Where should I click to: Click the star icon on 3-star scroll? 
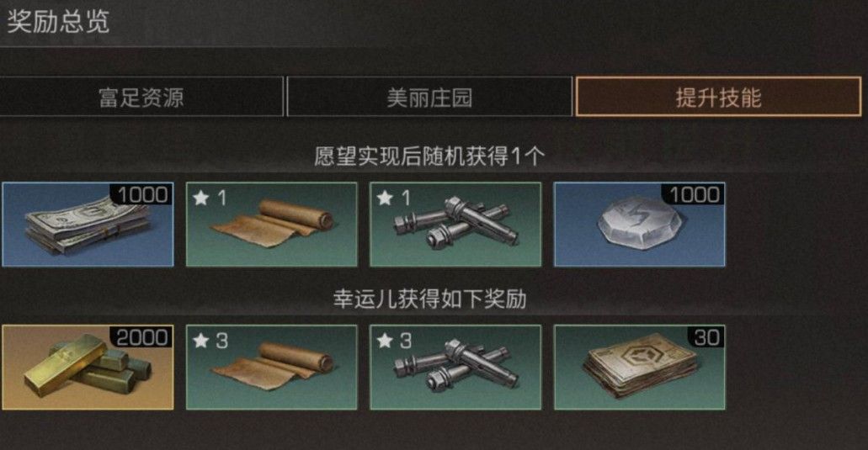click(200, 341)
